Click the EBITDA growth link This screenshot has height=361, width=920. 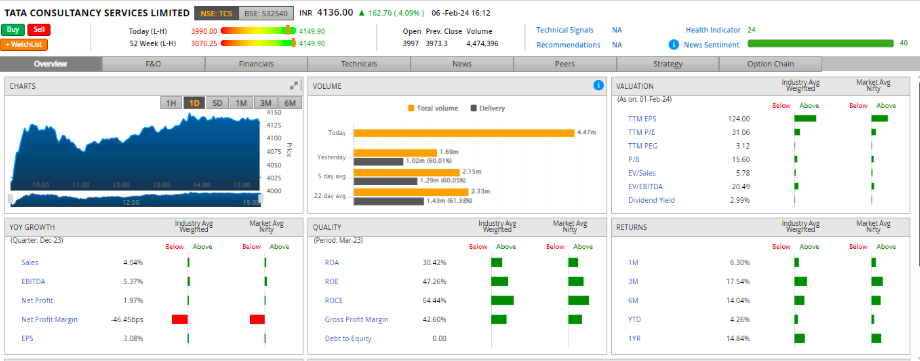[x=33, y=281]
